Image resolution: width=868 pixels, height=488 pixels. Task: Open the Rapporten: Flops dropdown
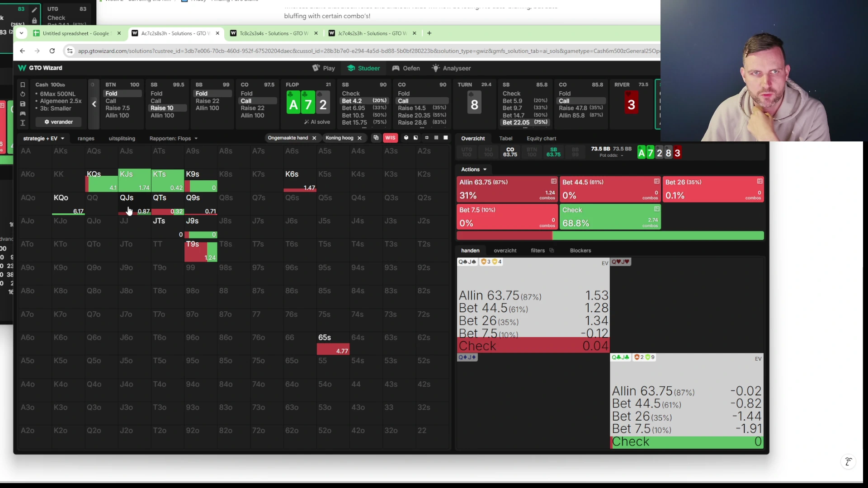(174, 139)
